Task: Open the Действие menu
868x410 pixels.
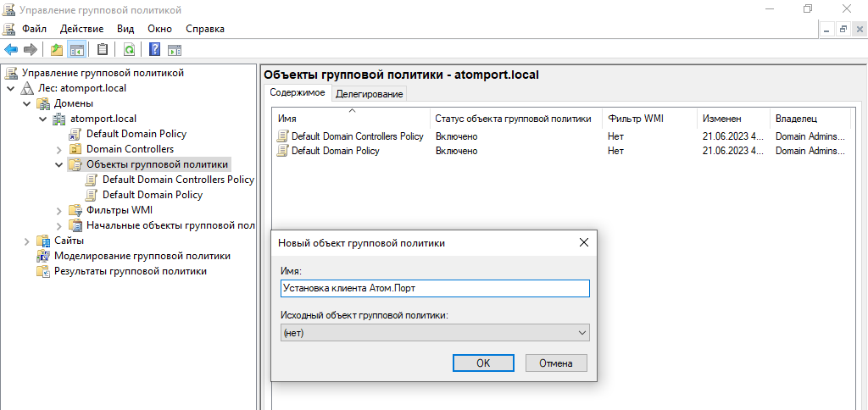Action: coord(81,29)
